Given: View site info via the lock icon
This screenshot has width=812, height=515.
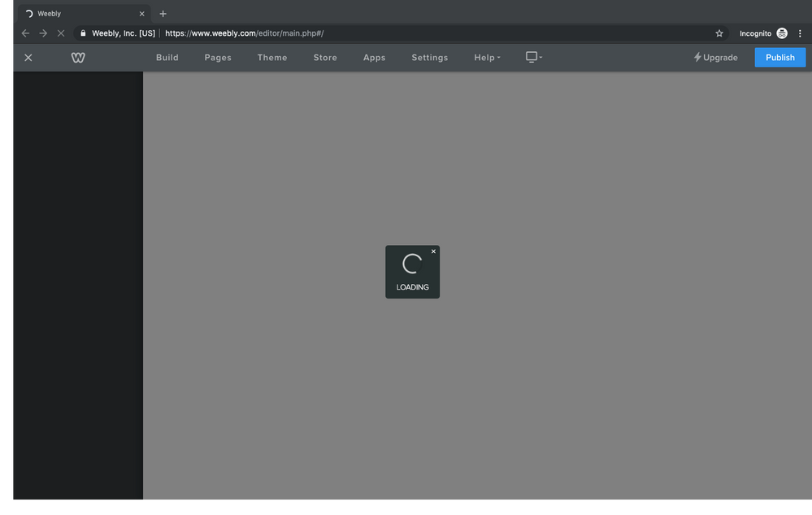Looking at the screenshot, I should 83,33.
